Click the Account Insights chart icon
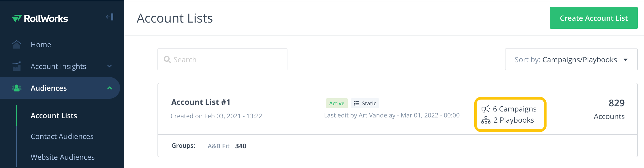 coord(17,66)
